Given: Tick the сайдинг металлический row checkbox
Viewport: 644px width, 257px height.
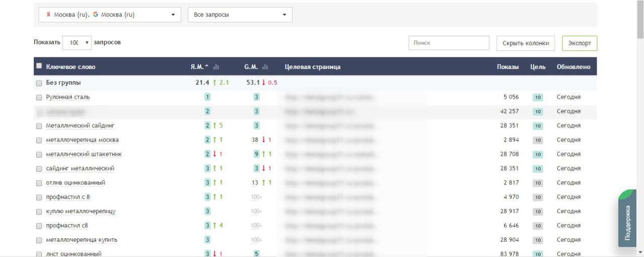Looking at the screenshot, I should (x=39, y=169).
